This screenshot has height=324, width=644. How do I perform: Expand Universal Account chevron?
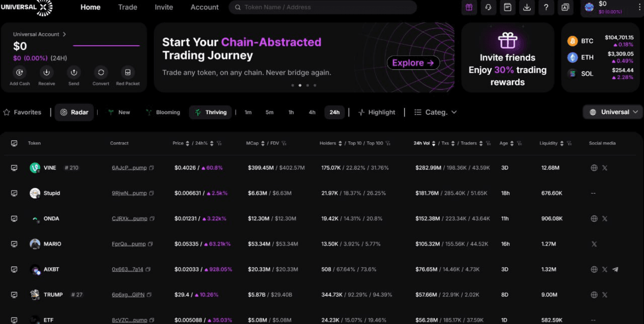coord(64,34)
